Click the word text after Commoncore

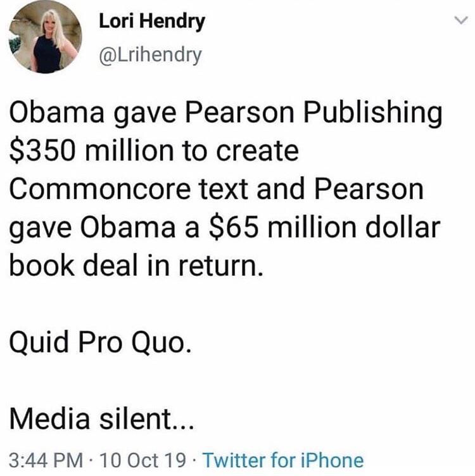coord(224,189)
